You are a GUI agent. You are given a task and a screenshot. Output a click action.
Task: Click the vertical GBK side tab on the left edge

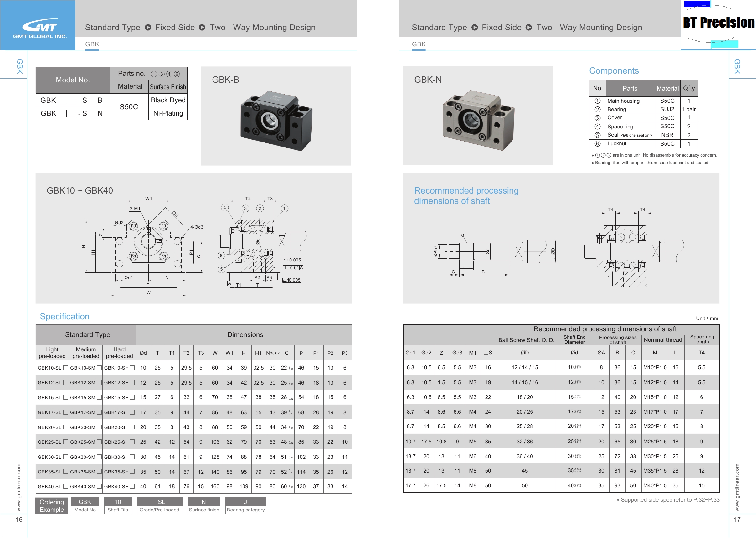point(19,66)
